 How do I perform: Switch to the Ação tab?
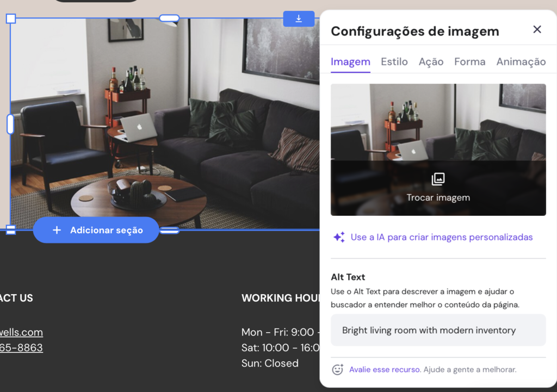(x=431, y=62)
